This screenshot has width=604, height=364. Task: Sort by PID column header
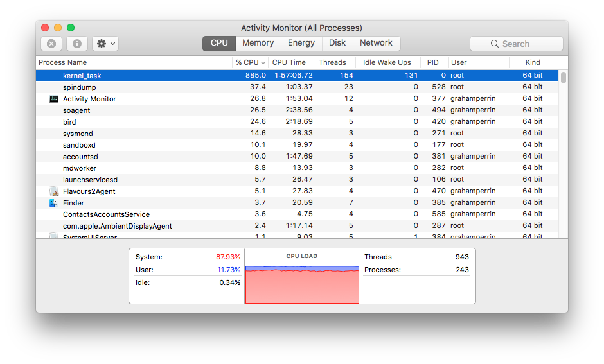pyautogui.click(x=434, y=62)
